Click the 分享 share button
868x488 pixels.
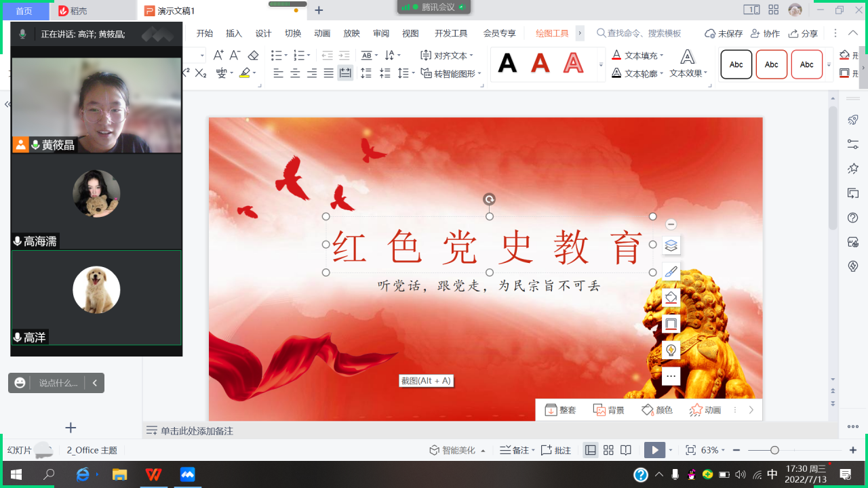pos(803,33)
